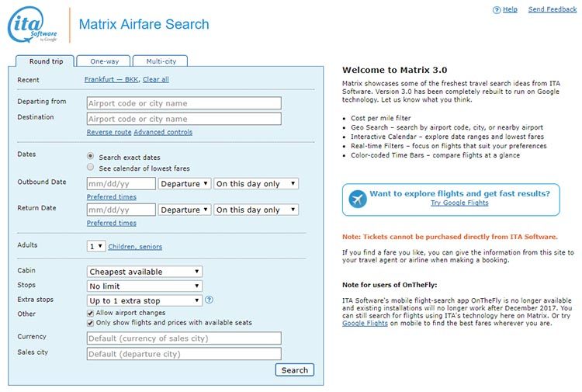Expand the Stops No limit dropdown

point(145,286)
